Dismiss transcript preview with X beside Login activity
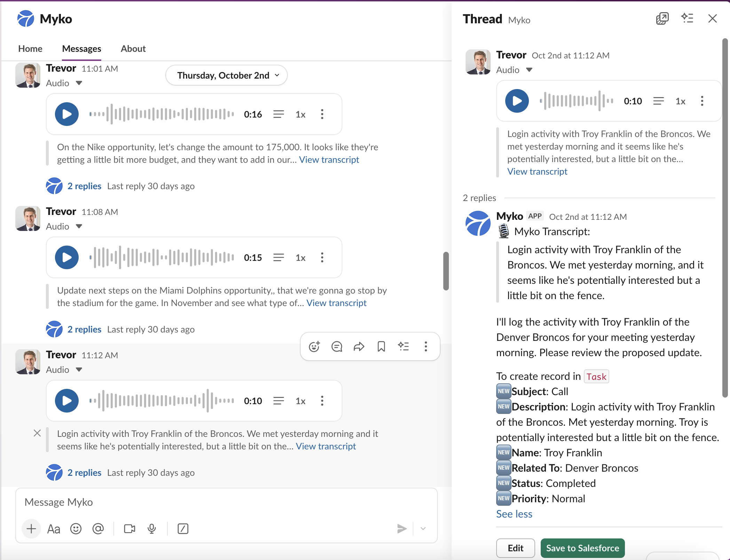Viewport: 730px width, 560px height. click(37, 433)
